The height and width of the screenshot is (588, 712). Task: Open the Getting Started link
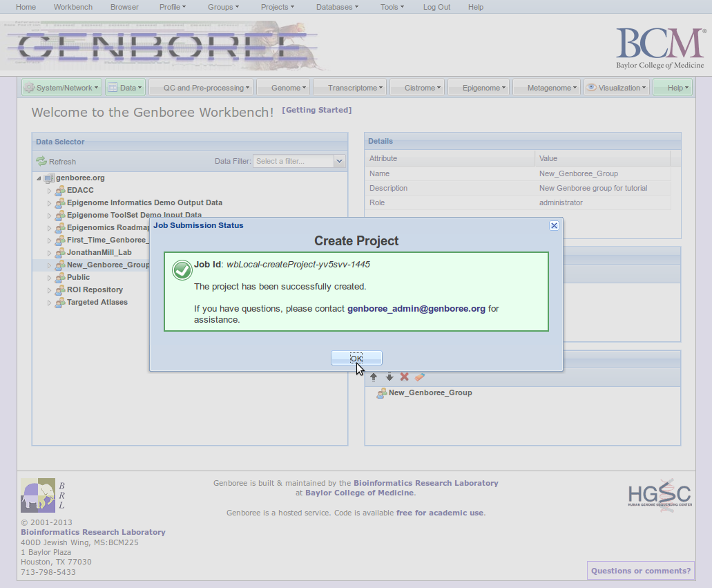coord(317,110)
